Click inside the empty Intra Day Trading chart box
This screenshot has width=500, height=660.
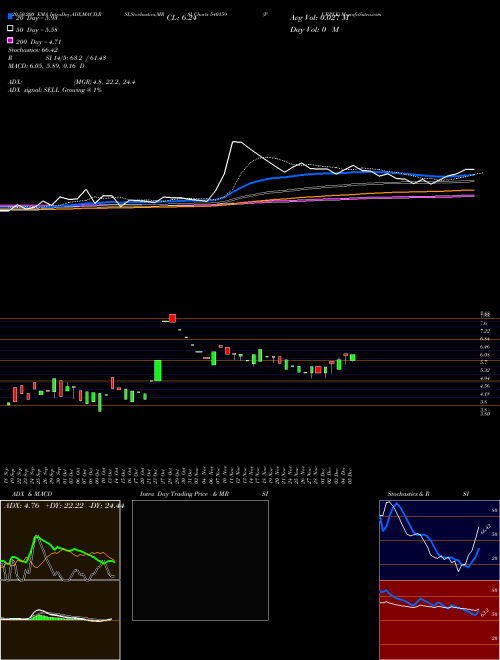(200, 560)
